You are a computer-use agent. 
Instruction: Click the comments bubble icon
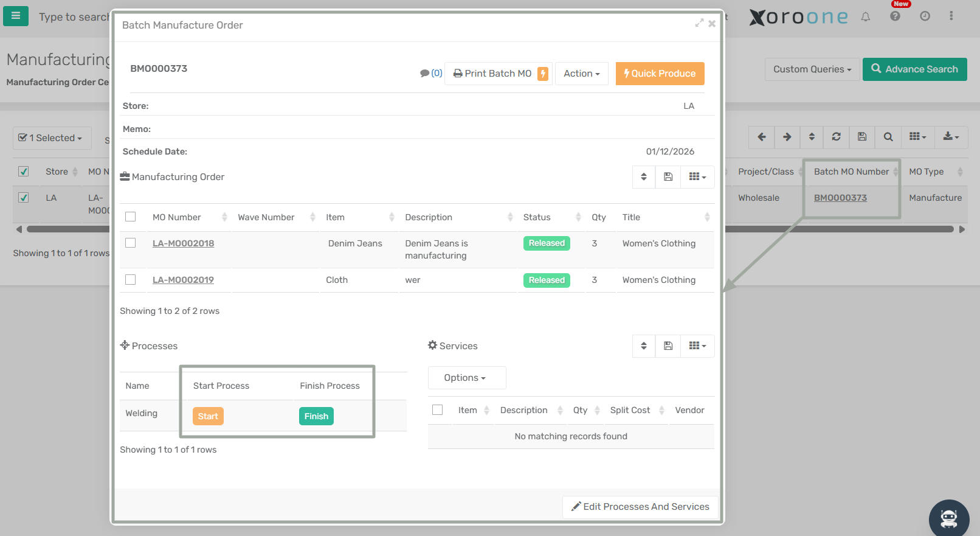click(425, 74)
